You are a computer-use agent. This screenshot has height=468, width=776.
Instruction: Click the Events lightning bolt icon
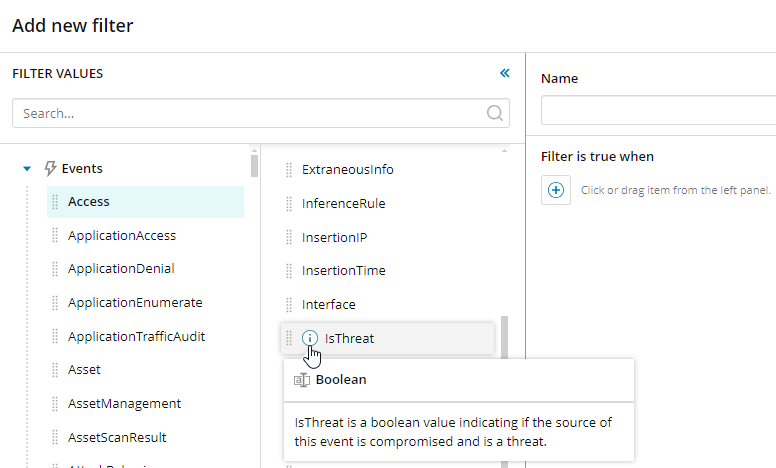[51, 169]
